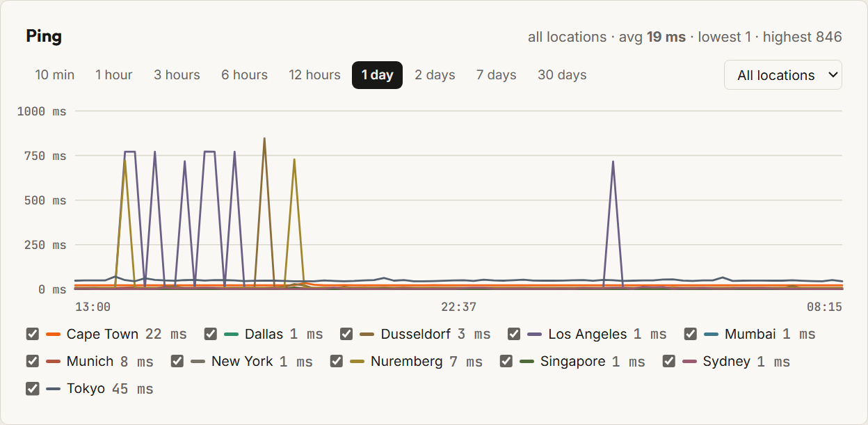
Task: Uncheck the Sydney checkbox
Action: [x=669, y=362]
